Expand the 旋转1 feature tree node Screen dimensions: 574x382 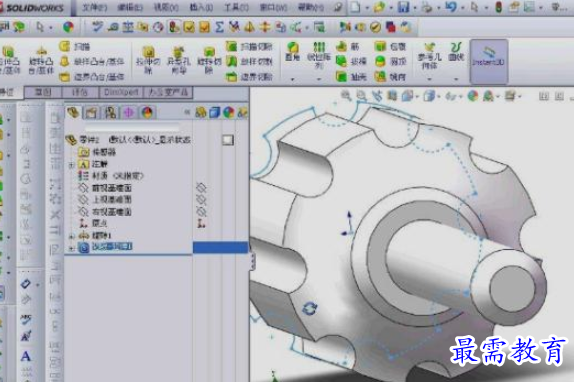pos(72,236)
